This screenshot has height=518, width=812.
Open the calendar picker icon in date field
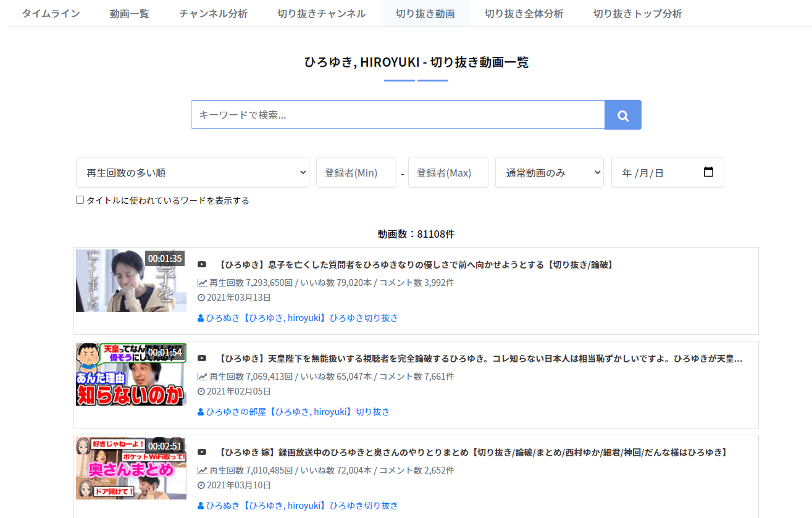(708, 172)
